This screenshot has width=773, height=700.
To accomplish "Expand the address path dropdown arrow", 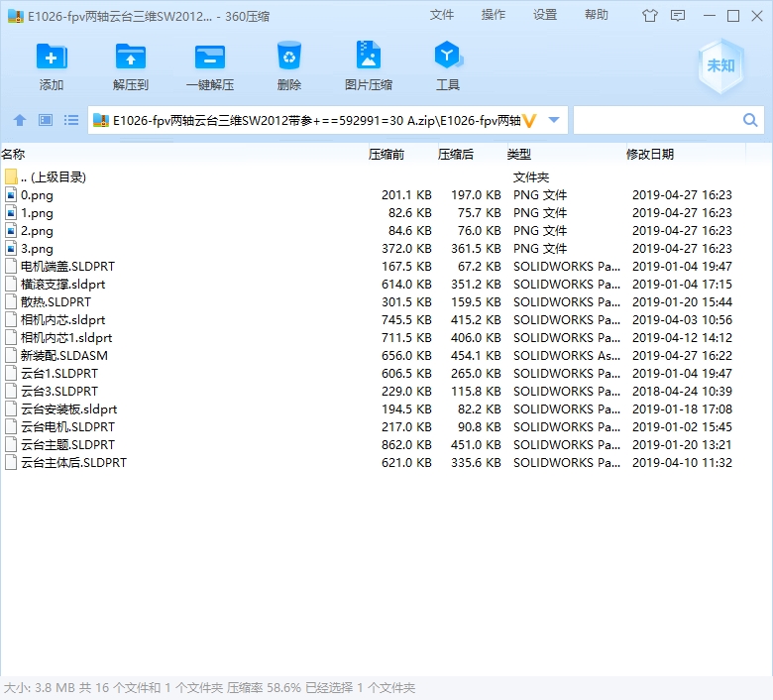I will (x=554, y=120).
